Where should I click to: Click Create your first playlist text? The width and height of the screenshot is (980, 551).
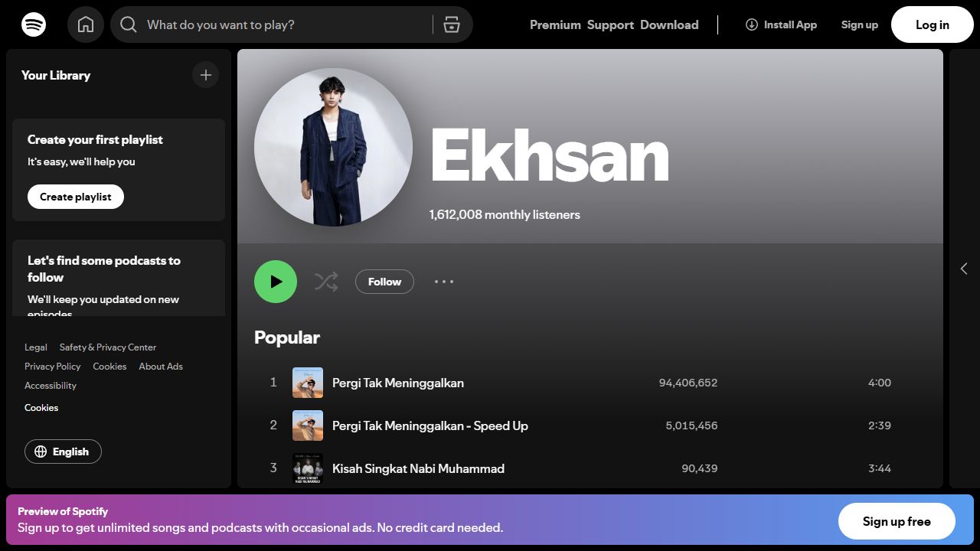(x=95, y=139)
